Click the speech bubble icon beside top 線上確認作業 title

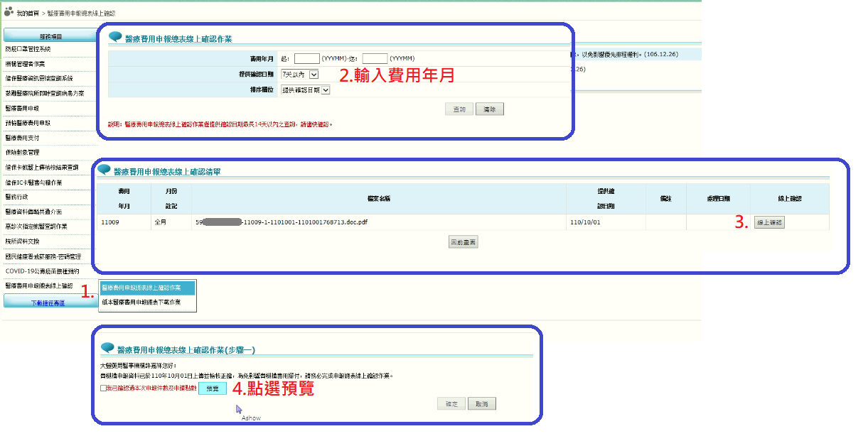(115, 37)
